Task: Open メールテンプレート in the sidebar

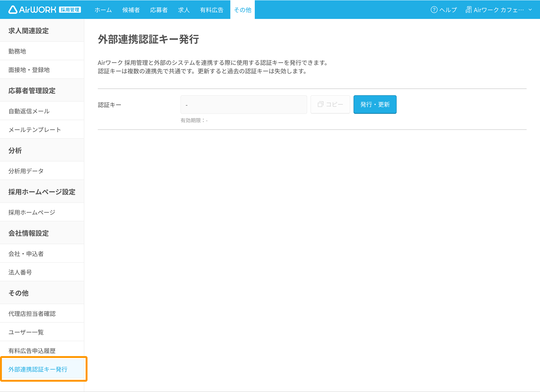Action: (42, 130)
